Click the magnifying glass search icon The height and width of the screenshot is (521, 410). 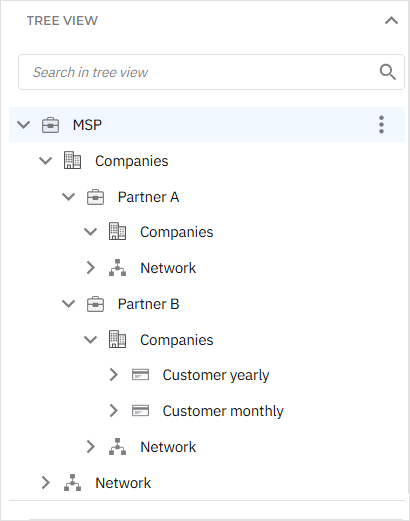tap(388, 72)
